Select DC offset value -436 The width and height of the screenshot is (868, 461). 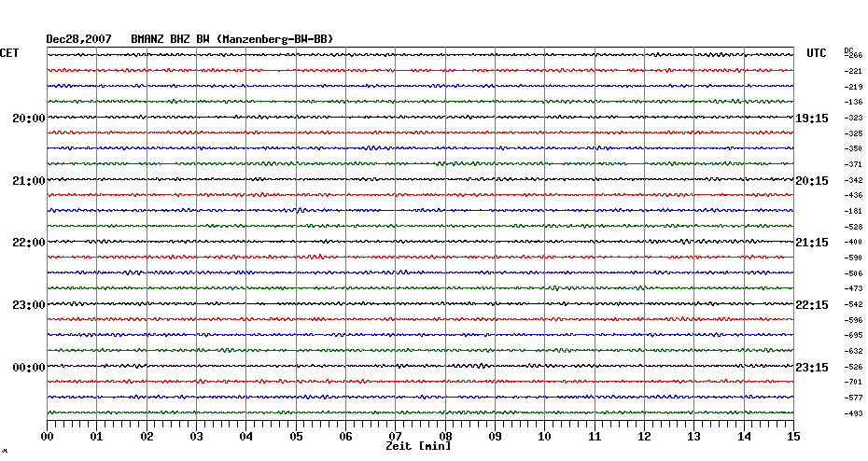pos(853,195)
